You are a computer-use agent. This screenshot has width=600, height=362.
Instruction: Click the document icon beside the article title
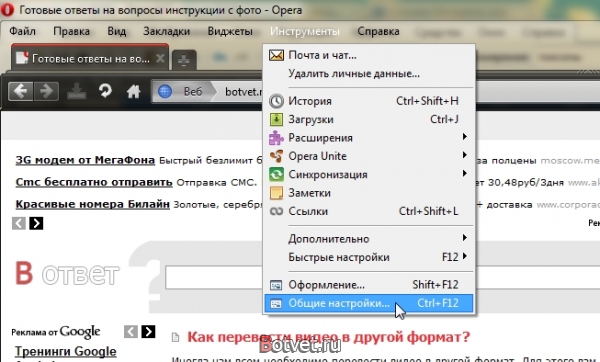[x=175, y=337]
